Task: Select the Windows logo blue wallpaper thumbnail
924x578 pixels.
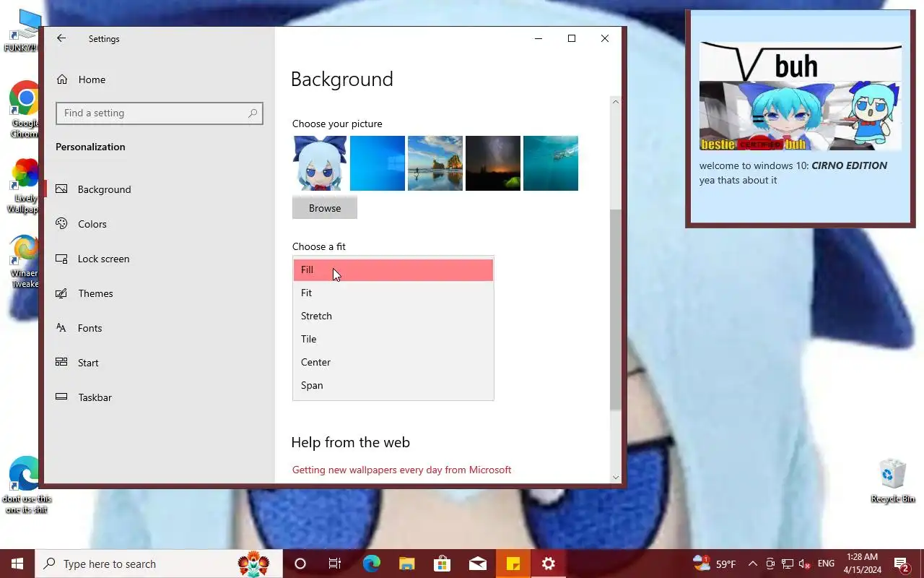Action: click(378, 163)
